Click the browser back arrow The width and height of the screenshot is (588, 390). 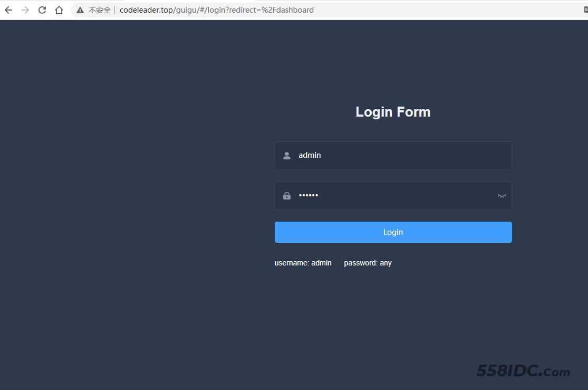(8, 9)
